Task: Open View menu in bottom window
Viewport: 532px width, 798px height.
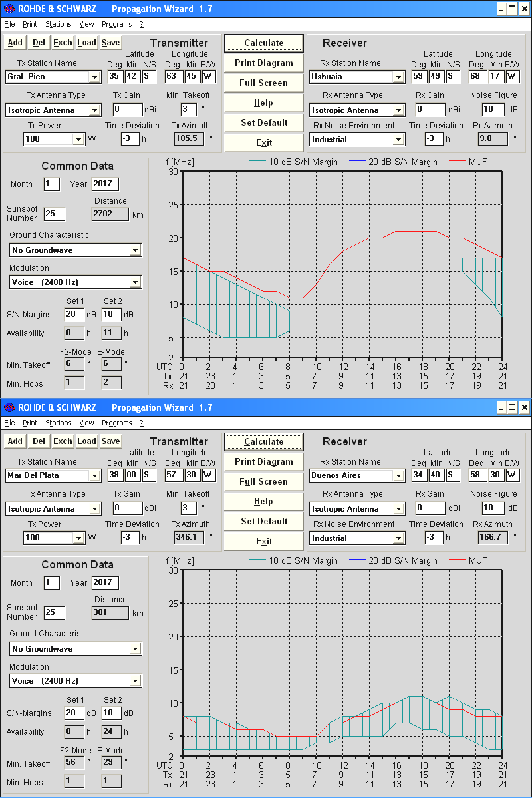Action: coord(86,423)
